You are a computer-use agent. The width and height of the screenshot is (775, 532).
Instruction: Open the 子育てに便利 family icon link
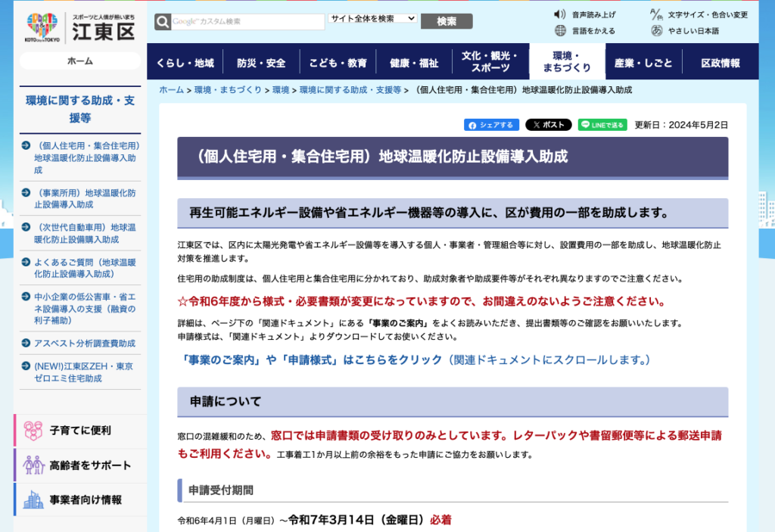click(33, 431)
